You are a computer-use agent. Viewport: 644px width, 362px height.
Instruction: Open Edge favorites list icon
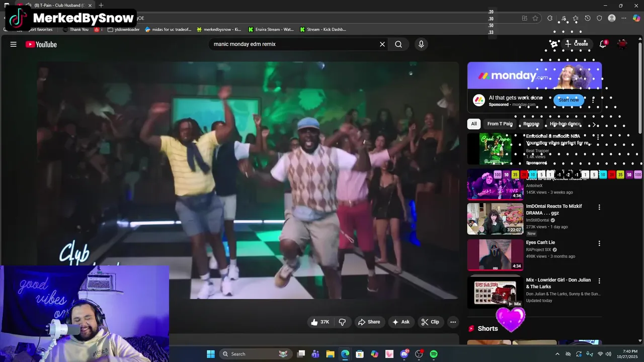click(x=575, y=18)
